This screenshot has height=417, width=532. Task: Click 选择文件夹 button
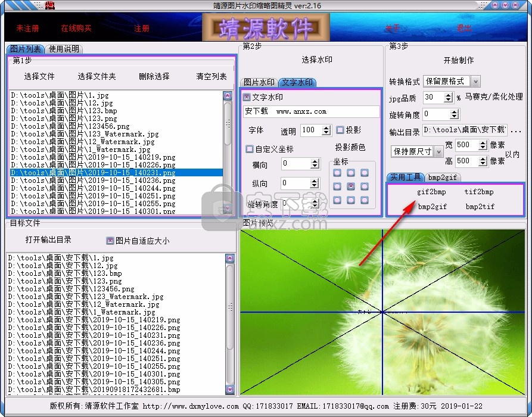[x=97, y=76]
